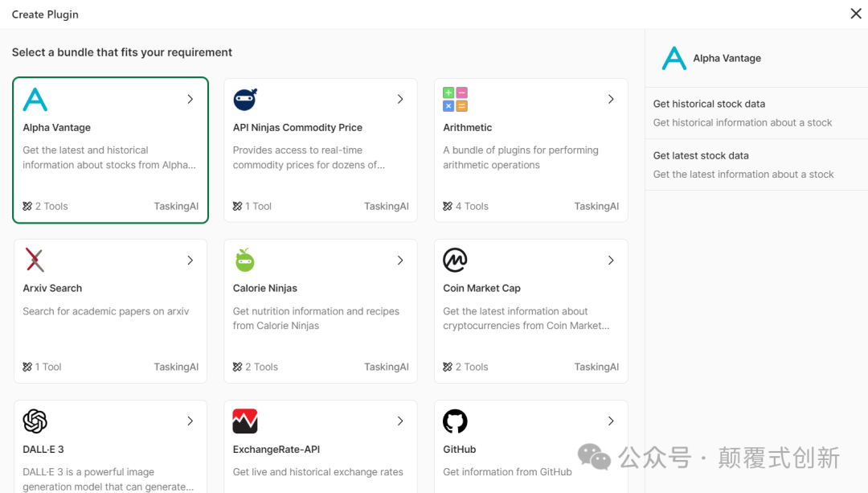868x493 pixels.
Task: Click the Alpha Vantage card logo icon
Action: coord(35,100)
